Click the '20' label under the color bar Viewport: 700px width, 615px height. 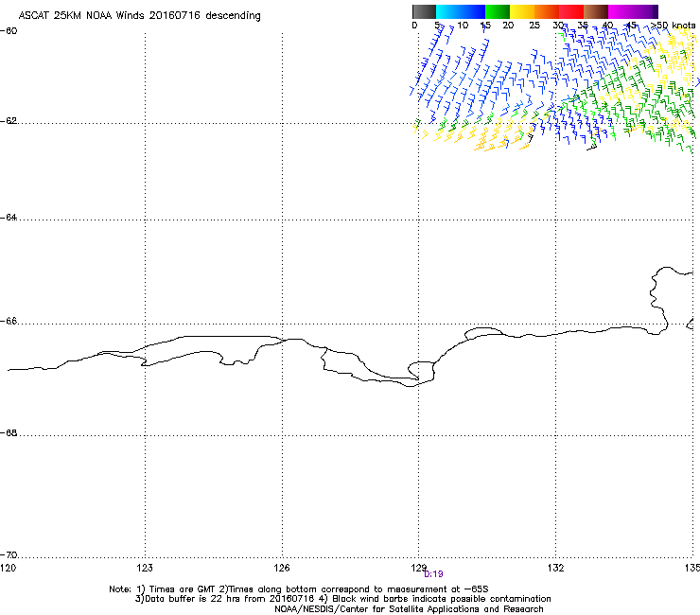(x=508, y=26)
